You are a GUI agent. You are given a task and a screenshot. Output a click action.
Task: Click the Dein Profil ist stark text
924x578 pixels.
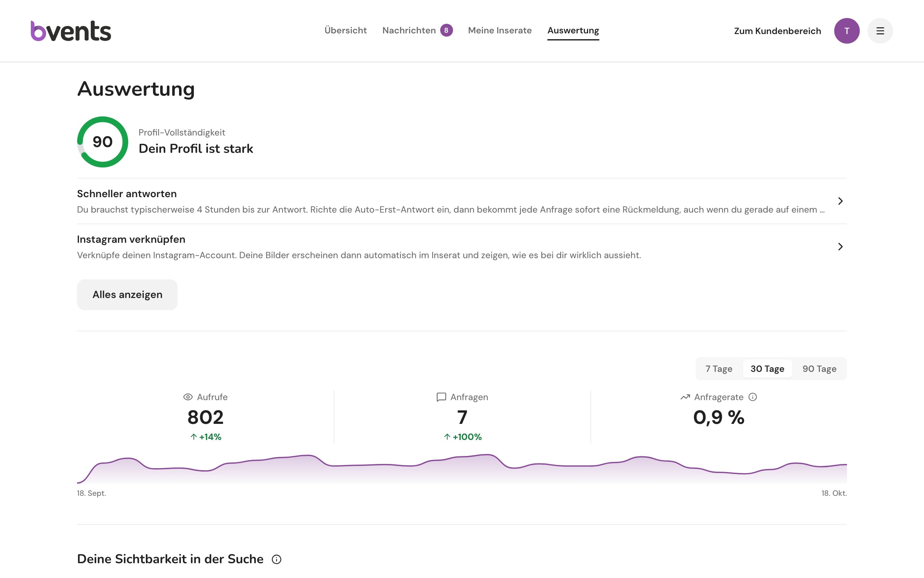click(195, 149)
